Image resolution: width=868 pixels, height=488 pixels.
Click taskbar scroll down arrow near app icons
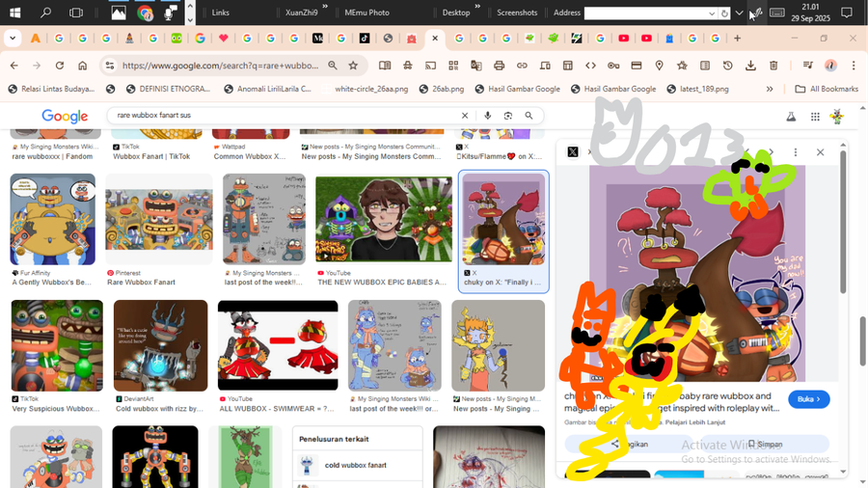tap(190, 19)
